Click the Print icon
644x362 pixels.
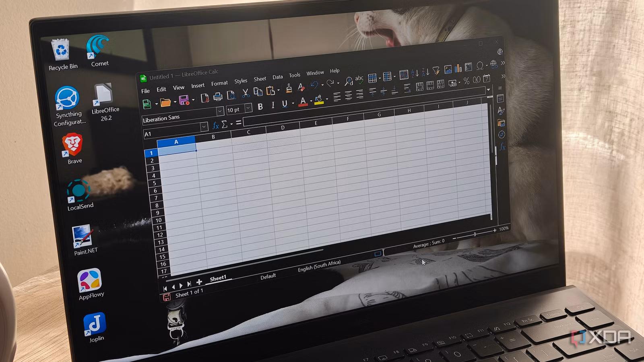[x=218, y=97]
